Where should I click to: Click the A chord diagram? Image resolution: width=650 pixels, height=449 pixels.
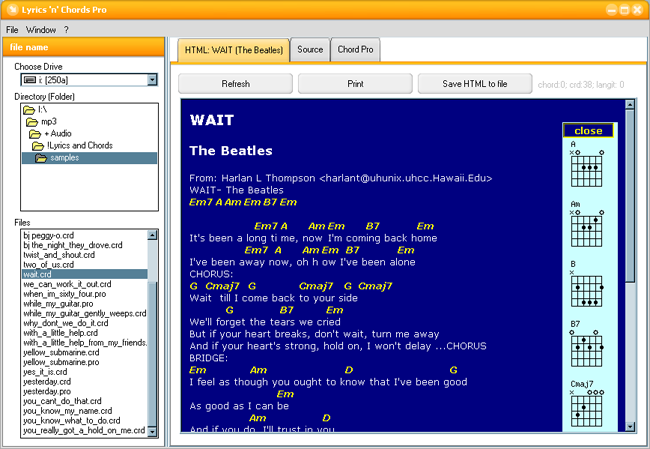(x=587, y=165)
